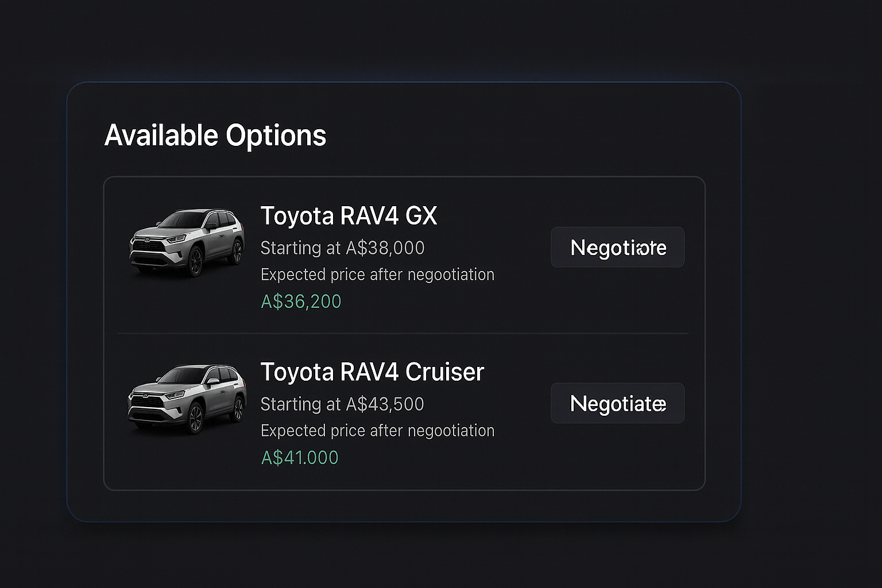Click the word Options in the heading
Image resolution: width=882 pixels, height=588 pixels.
click(276, 136)
